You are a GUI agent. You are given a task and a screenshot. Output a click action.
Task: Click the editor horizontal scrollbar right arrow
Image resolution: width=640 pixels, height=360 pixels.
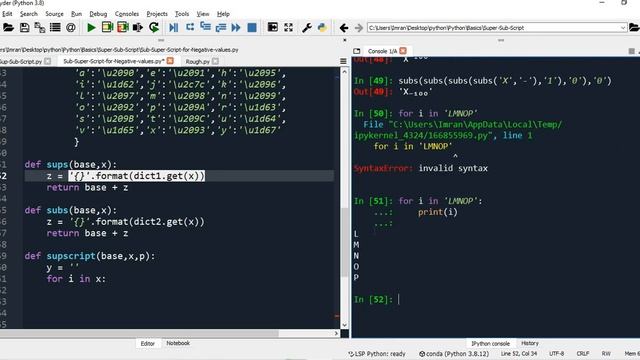pos(336,333)
